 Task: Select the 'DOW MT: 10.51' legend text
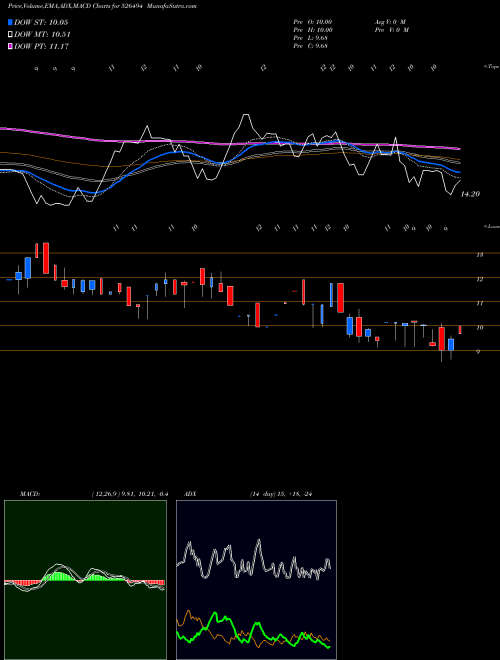(42, 35)
